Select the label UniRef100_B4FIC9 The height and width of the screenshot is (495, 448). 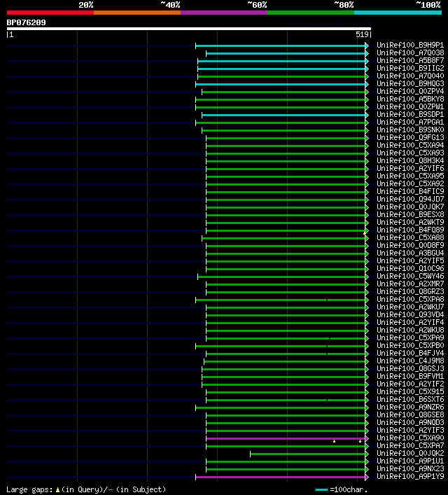(410, 191)
